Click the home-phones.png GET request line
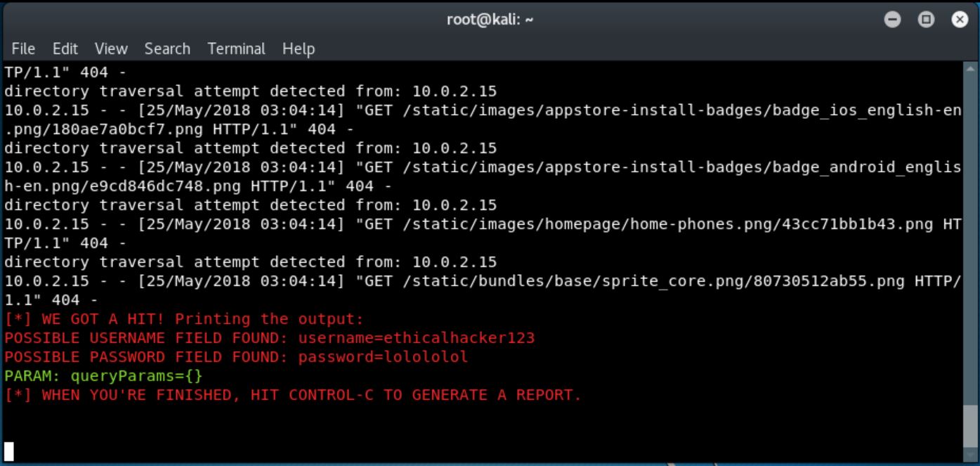Viewport: 980px width, 466px height. (483, 233)
